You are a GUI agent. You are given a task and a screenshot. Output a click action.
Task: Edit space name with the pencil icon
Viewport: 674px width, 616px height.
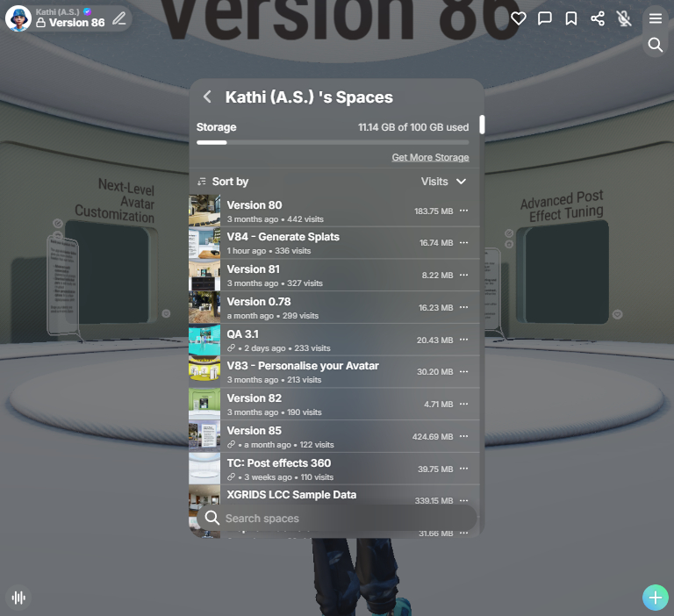pyautogui.click(x=119, y=18)
